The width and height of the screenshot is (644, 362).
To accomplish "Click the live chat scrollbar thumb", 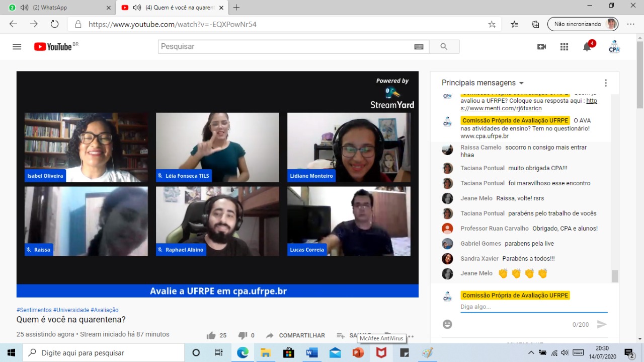I will 615,276.
